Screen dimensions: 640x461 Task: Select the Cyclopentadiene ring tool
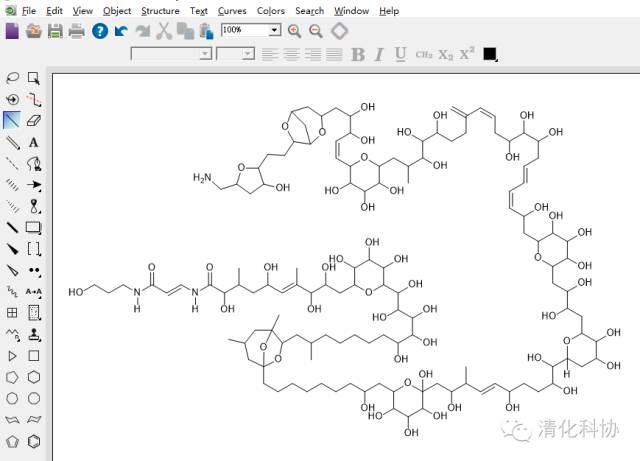(12, 441)
